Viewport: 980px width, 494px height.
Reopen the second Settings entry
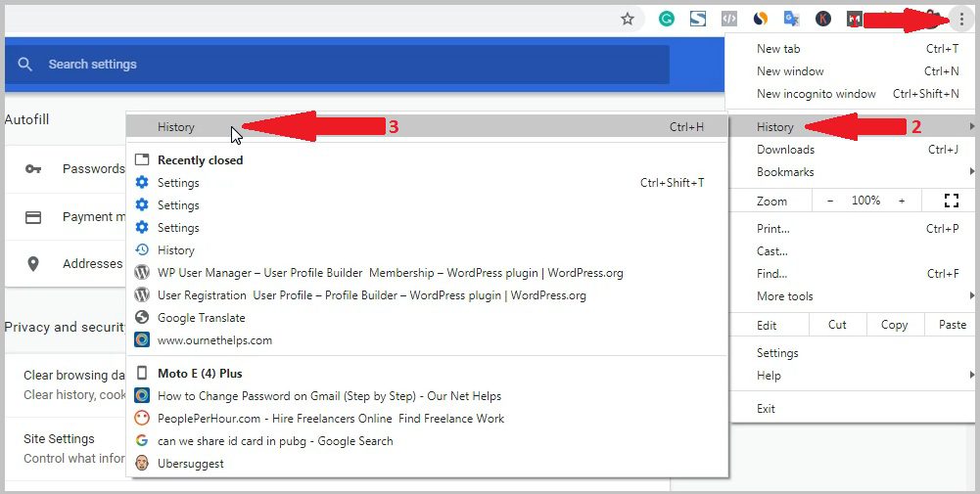coord(428,204)
